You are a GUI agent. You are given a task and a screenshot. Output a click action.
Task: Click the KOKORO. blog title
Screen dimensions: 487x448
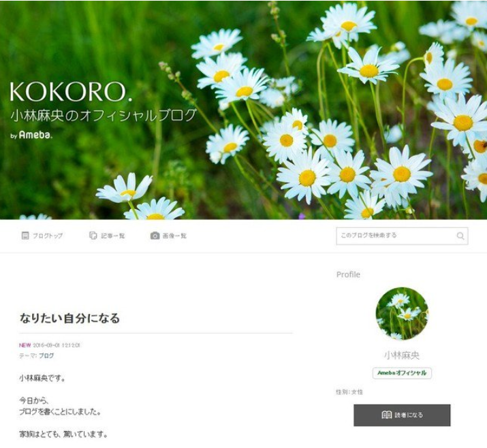point(71,92)
